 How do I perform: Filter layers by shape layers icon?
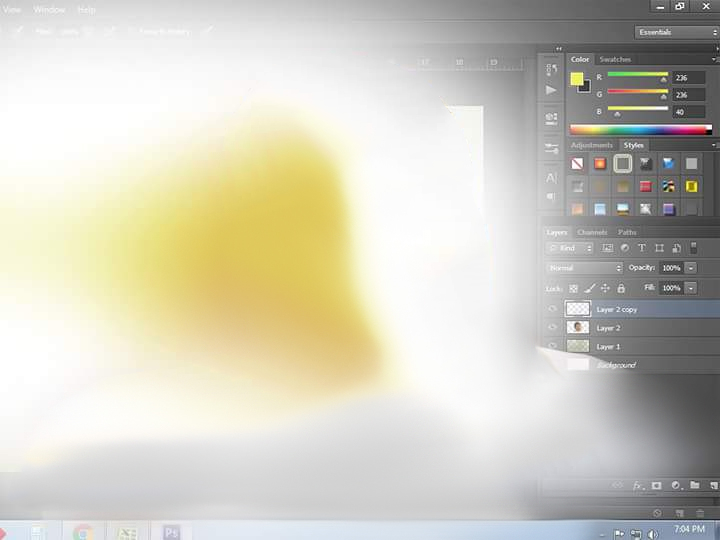[659, 248]
